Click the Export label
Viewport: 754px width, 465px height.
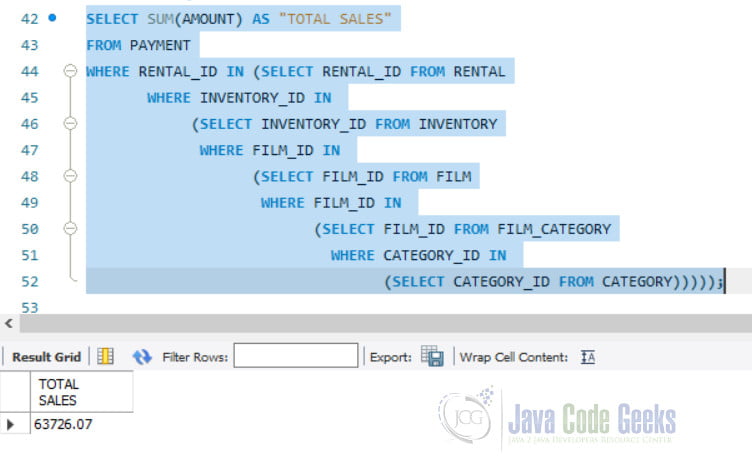pyautogui.click(x=390, y=357)
